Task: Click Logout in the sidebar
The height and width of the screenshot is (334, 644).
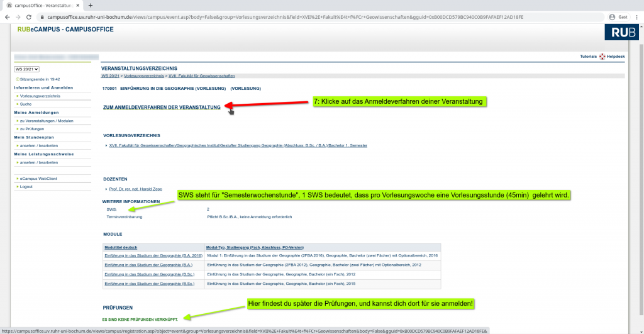Action: [x=26, y=186]
